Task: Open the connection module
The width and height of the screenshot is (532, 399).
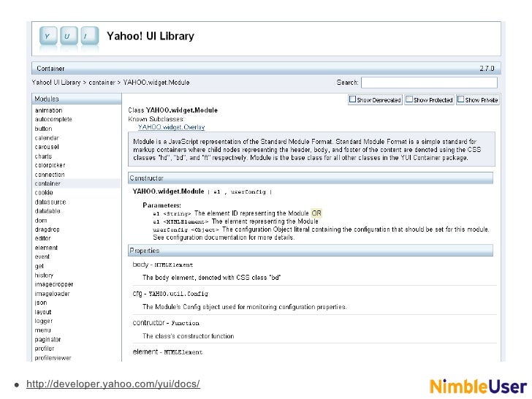Action: tap(50, 175)
